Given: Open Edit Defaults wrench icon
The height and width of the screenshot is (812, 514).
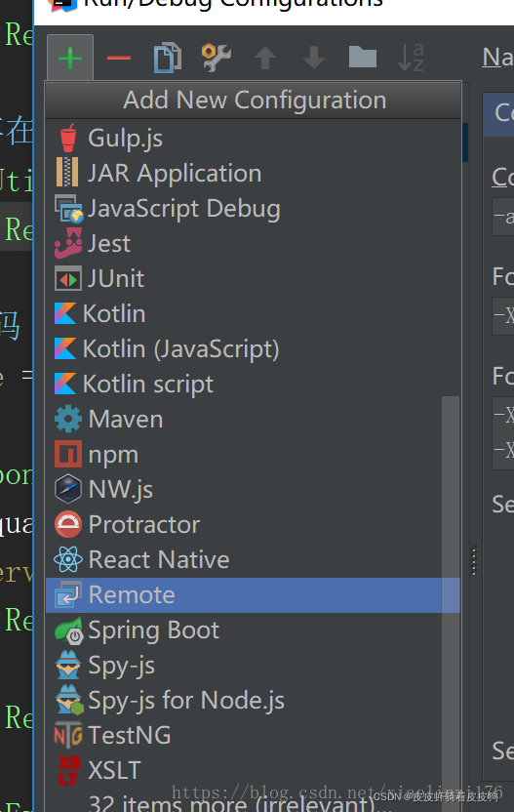Looking at the screenshot, I should (217, 58).
